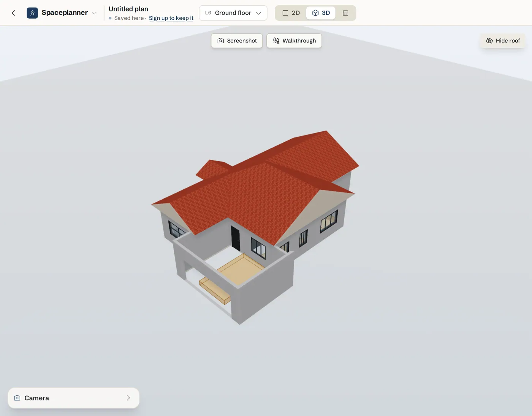Viewport: 532px width, 416px height.
Task: Click the back arrow icon
Action: (13, 13)
